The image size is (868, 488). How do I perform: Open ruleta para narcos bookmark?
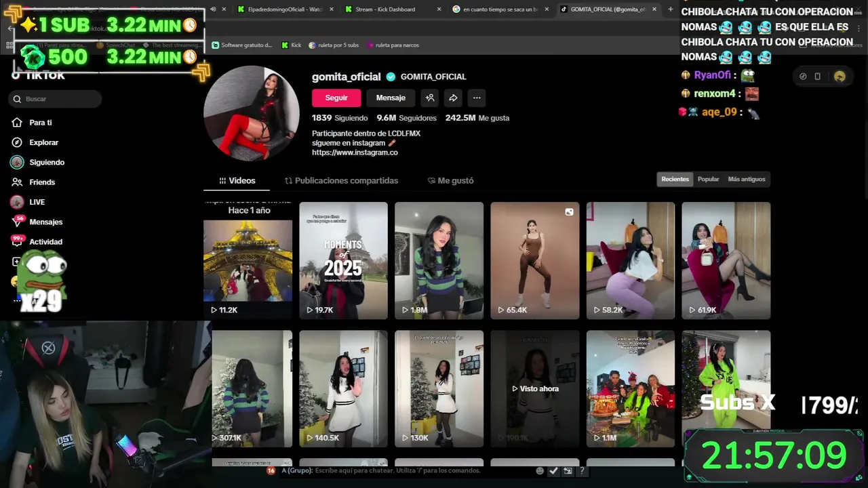tap(393, 45)
